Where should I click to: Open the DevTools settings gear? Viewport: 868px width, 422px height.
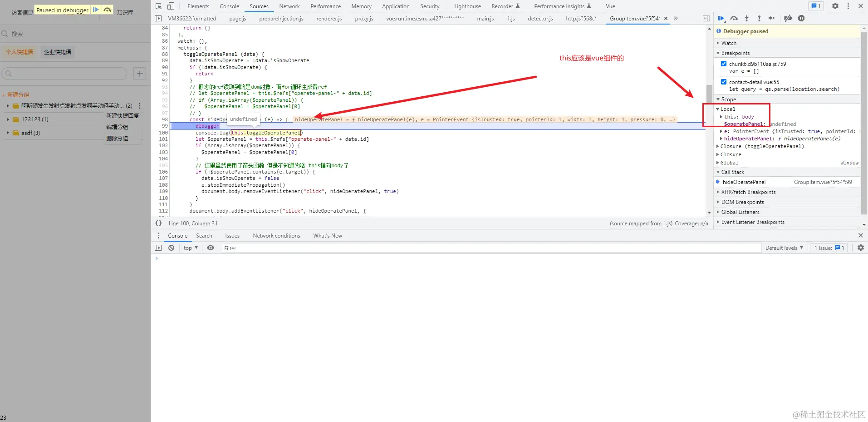tap(835, 6)
